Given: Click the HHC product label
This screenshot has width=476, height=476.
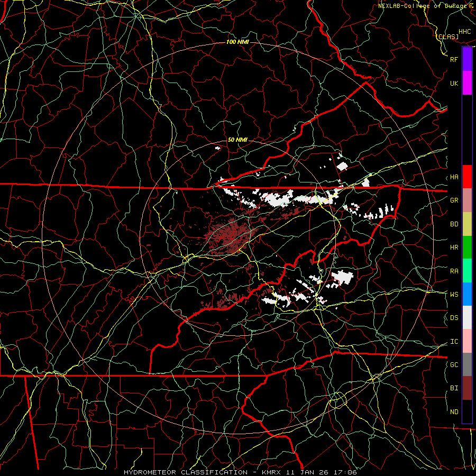Looking at the screenshot, I should point(465,32).
